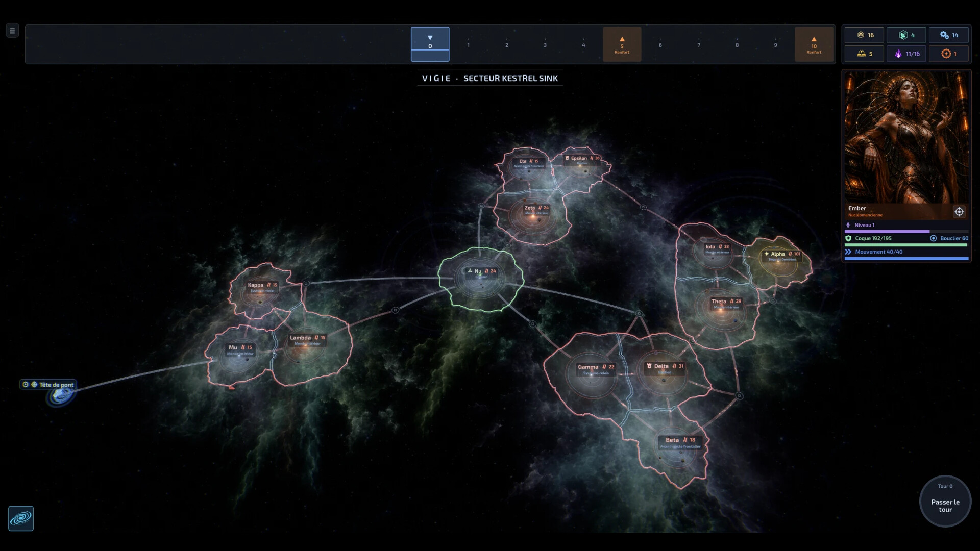The image size is (980, 551).
Task: Open the galaxy view button
Action: click(x=21, y=518)
